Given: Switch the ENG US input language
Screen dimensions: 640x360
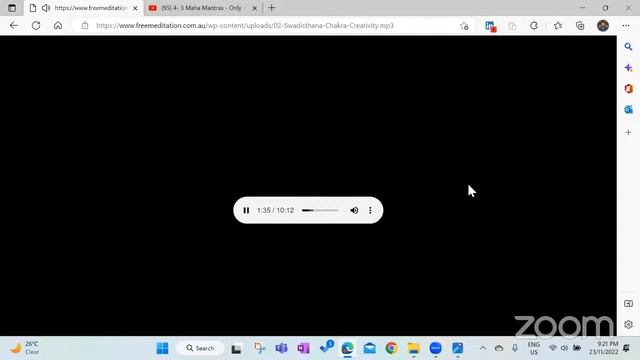Looking at the screenshot, I should pos(534,349).
